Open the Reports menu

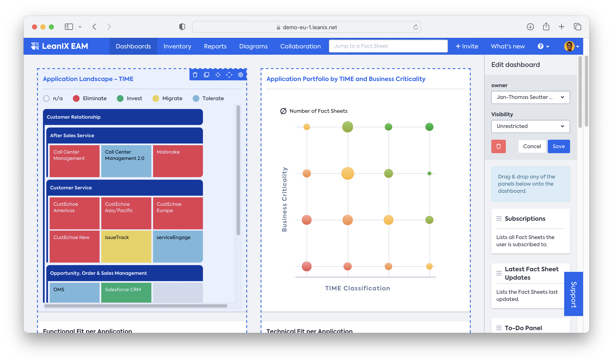[215, 46]
